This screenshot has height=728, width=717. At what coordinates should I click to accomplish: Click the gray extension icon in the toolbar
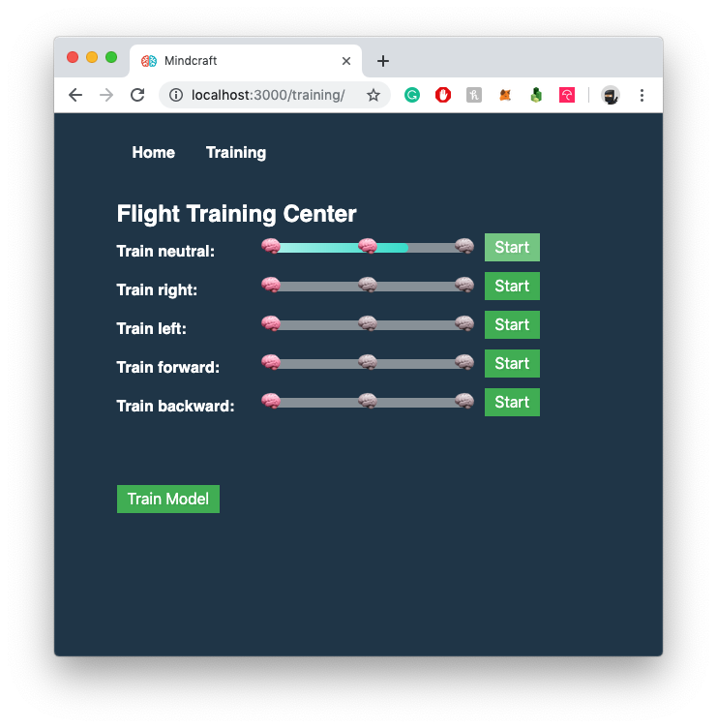474,95
